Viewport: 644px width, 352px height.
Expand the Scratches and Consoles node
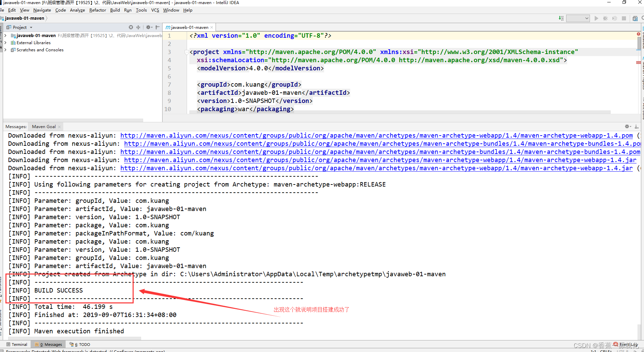[x=5, y=50]
